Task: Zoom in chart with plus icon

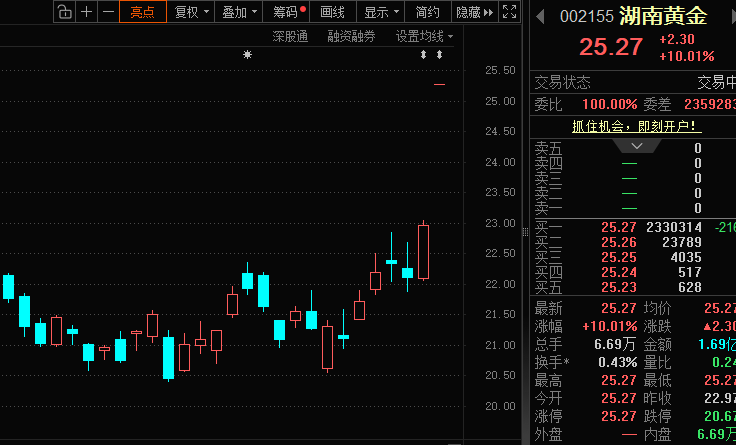Action: pyautogui.click(x=87, y=12)
